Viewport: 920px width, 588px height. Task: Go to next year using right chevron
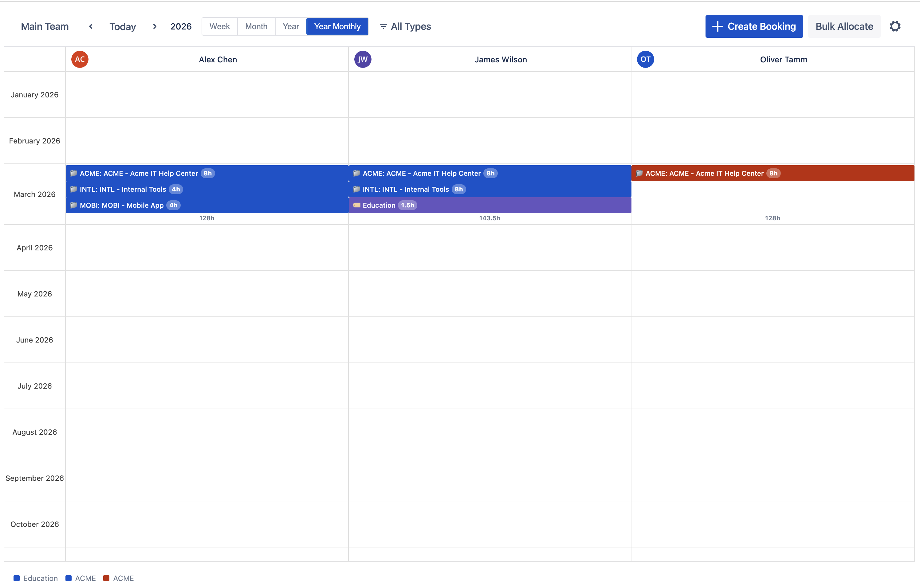[x=155, y=26]
